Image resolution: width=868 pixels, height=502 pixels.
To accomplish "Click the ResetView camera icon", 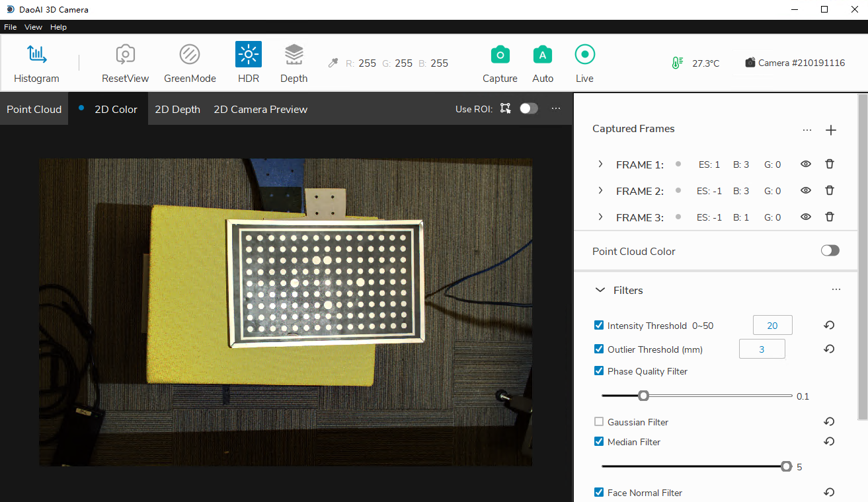I will 125,55.
